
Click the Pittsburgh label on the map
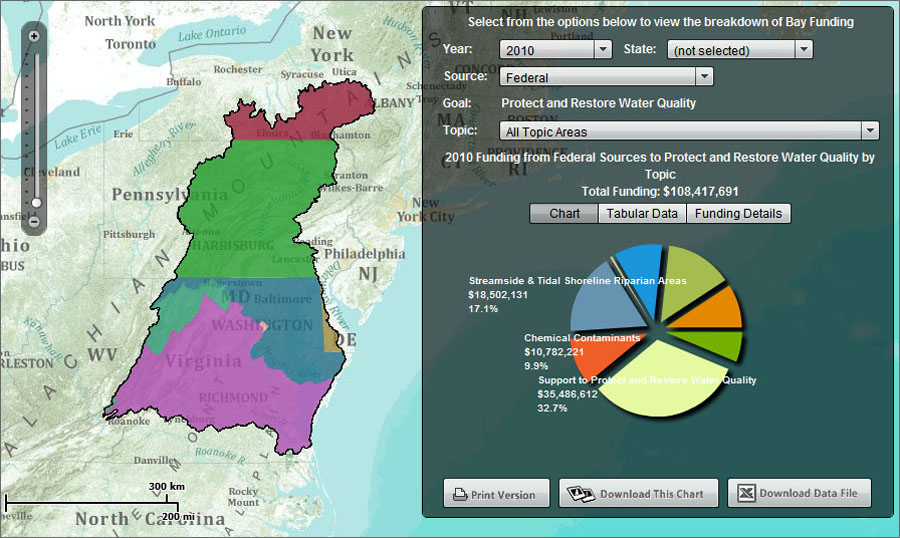coord(129,234)
